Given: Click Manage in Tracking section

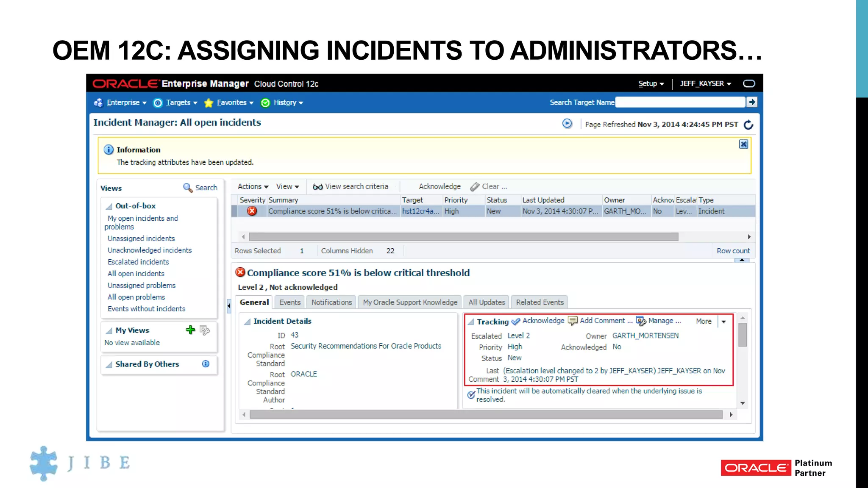Looking at the screenshot, I should pyautogui.click(x=659, y=321).
